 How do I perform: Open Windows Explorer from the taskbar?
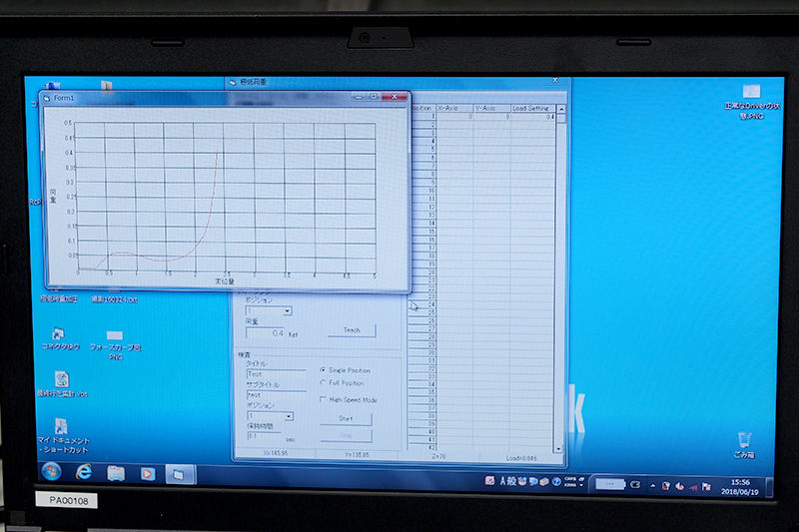[116, 473]
